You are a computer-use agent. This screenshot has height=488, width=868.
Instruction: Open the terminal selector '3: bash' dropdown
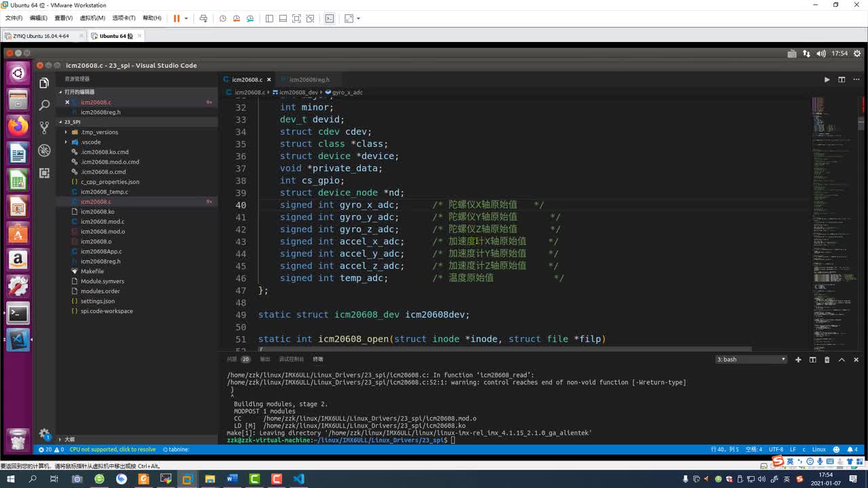click(751, 359)
